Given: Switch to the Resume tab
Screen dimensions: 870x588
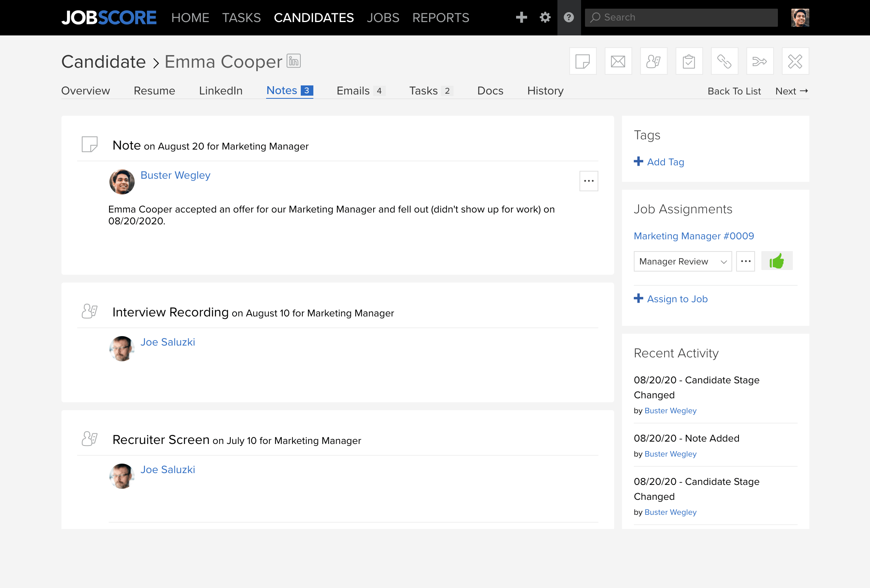Looking at the screenshot, I should coord(154,91).
